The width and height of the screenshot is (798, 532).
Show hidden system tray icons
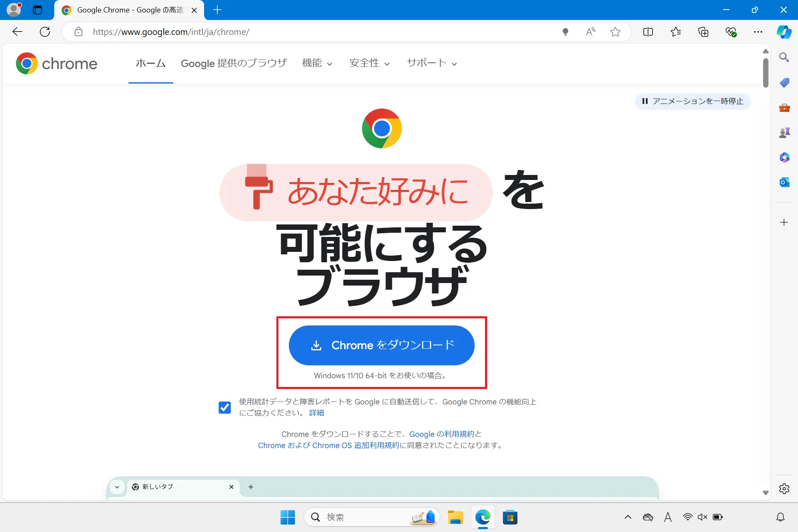pyautogui.click(x=628, y=517)
